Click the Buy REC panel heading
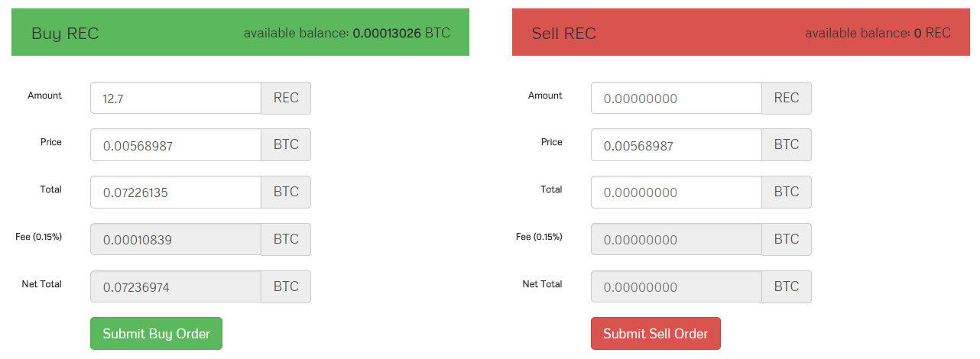The image size is (980, 359). 65,34
